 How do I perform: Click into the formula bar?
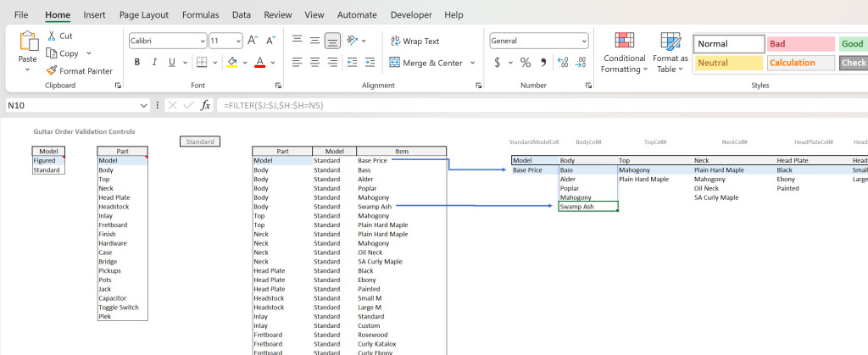tap(542, 105)
